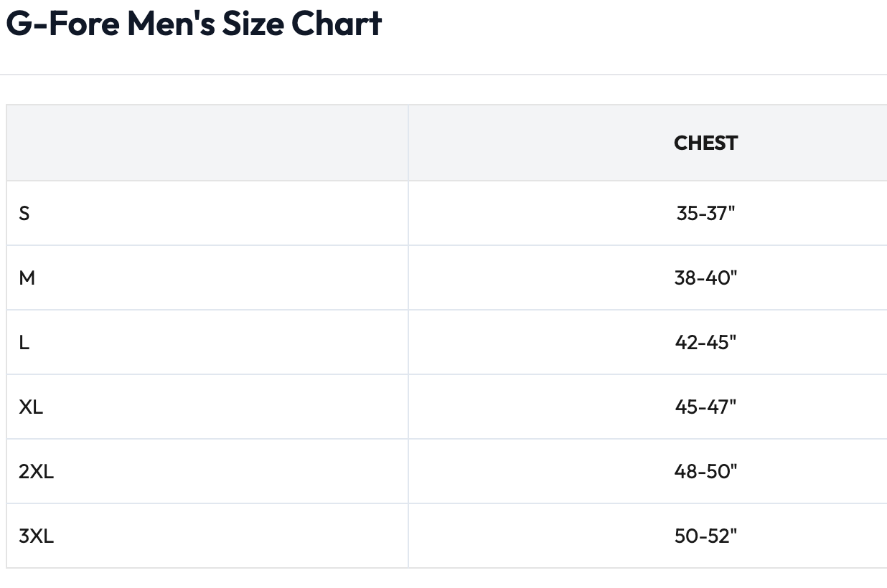
Task: Click the M size row label
Action: click(x=27, y=278)
